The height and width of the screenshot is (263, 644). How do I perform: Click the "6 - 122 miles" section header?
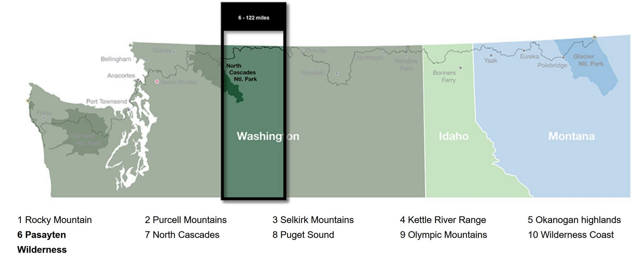click(254, 18)
